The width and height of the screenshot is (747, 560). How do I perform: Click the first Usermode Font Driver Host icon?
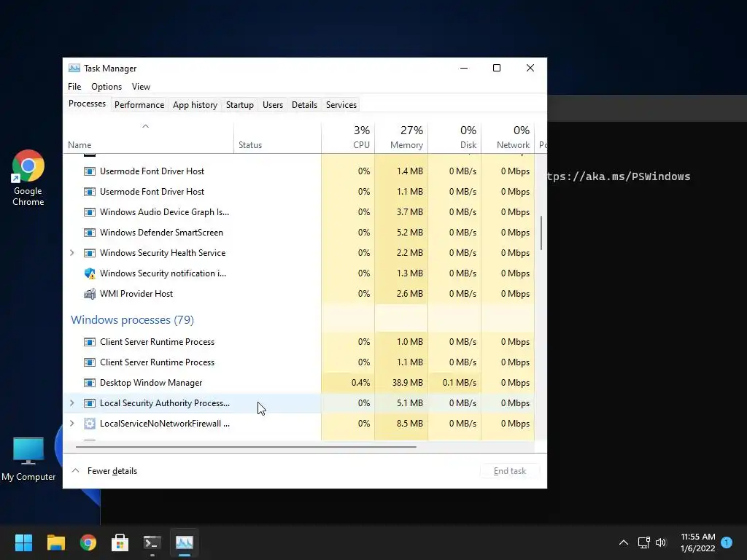click(90, 171)
